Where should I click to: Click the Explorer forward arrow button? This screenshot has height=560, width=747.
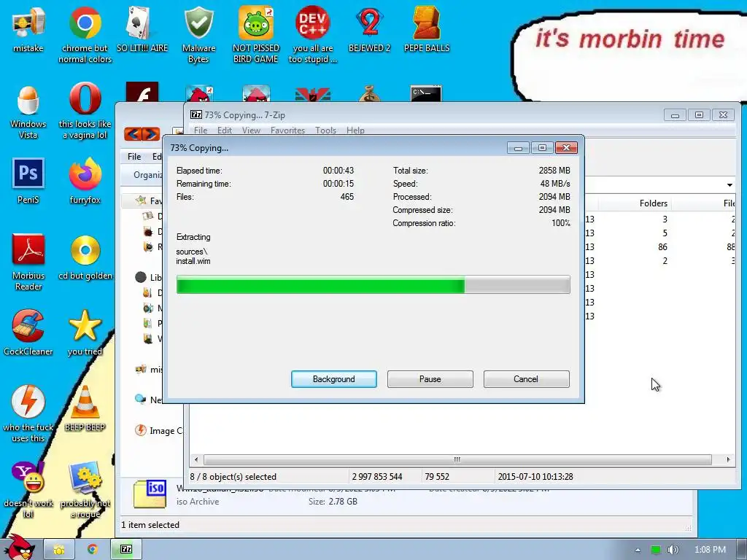tap(151, 134)
